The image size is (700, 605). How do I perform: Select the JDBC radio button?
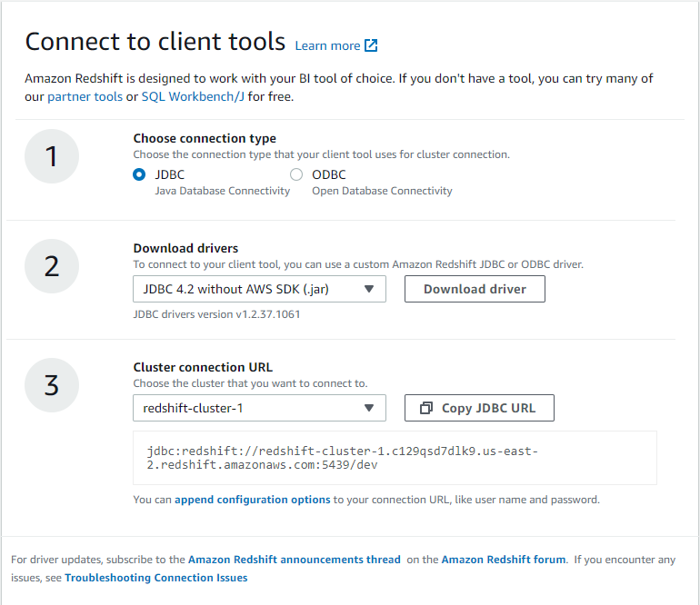pos(139,174)
